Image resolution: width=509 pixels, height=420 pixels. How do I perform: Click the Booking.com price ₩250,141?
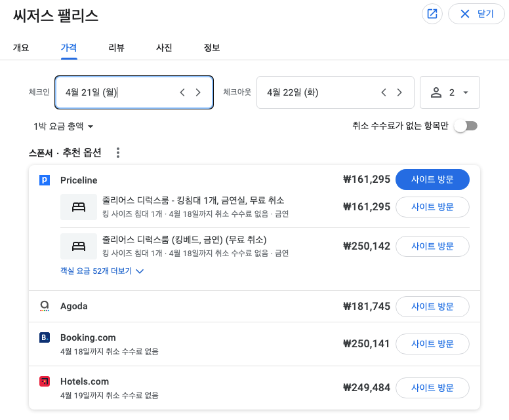pos(367,344)
